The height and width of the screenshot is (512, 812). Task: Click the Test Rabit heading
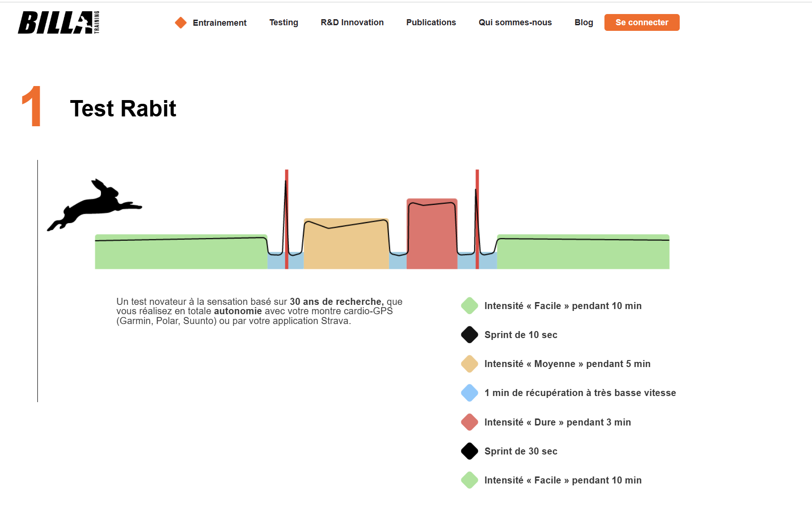(123, 108)
